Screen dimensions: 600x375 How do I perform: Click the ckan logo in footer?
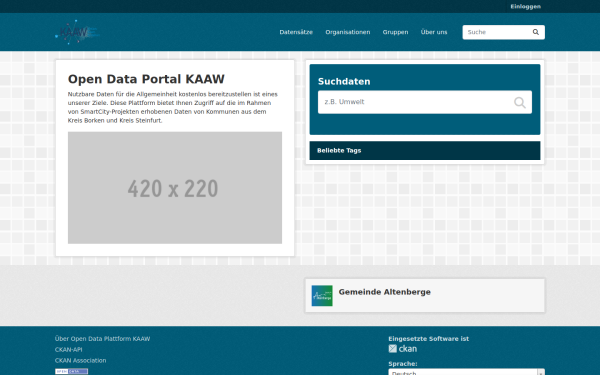(403, 349)
